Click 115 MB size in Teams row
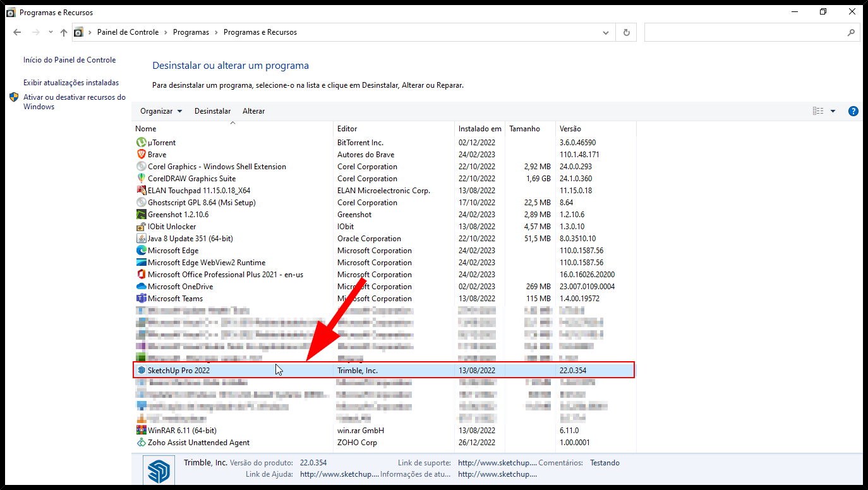The height and width of the screenshot is (490, 868). point(538,299)
